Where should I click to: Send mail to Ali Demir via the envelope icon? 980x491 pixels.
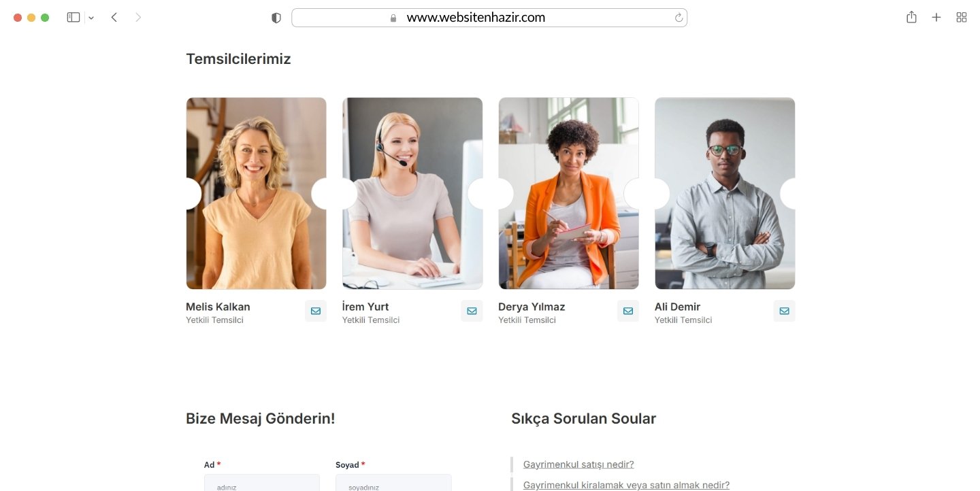click(x=784, y=311)
